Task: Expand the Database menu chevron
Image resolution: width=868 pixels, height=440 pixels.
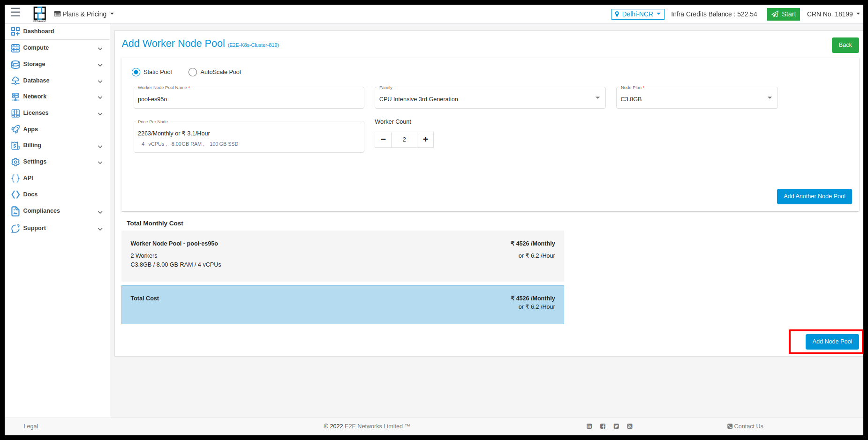Action: pyautogui.click(x=100, y=82)
